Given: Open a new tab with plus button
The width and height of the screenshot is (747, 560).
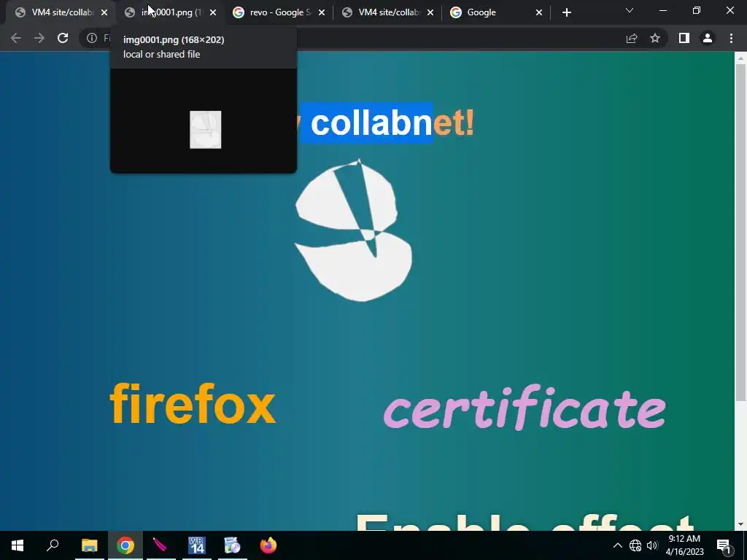Looking at the screenshot, I should (x=566, y=12).
